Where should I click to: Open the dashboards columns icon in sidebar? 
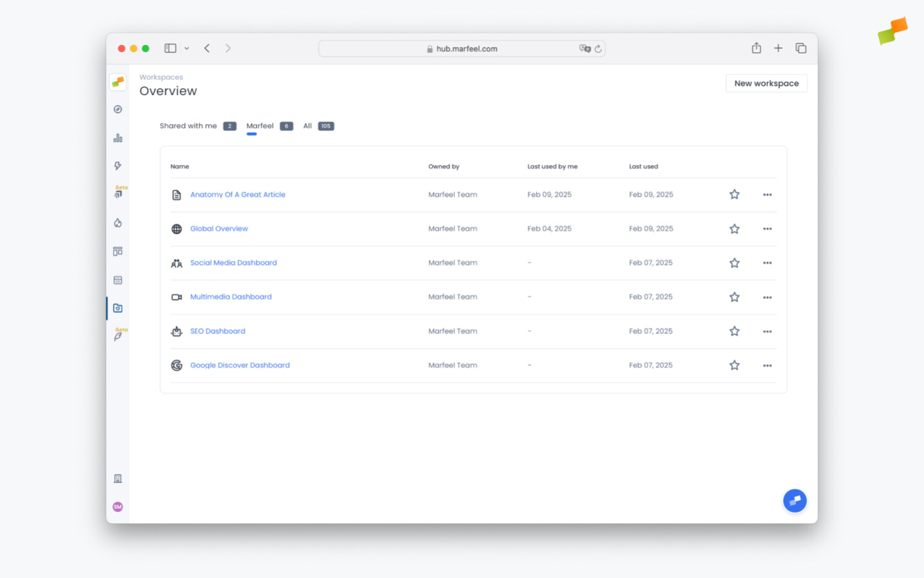(x=117, y=251)
